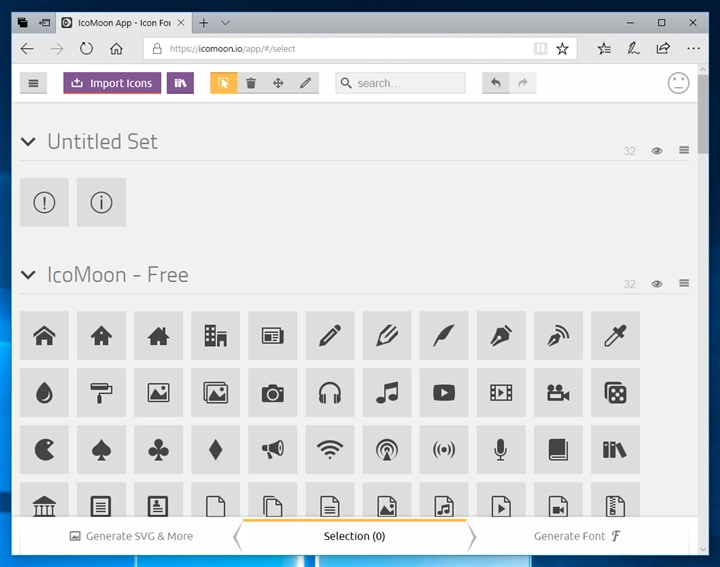Click the browser address bar URL
Viewport: 720px width, 567px height.
coord(233,49)
